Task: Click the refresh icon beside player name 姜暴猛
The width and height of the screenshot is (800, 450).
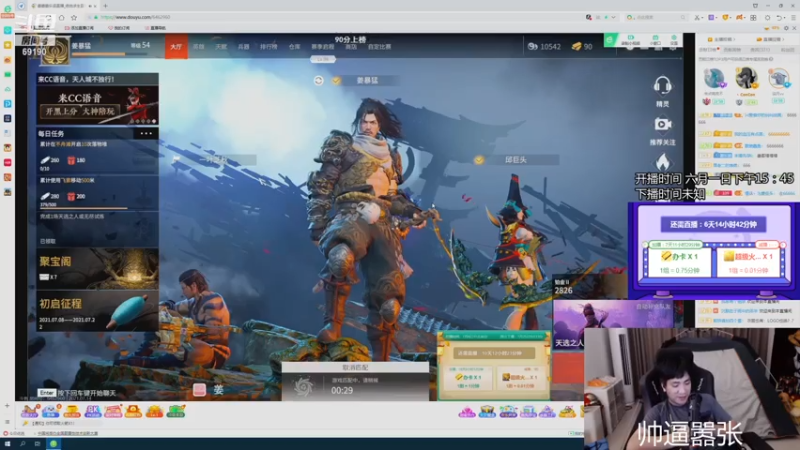Action: [318, 81]
